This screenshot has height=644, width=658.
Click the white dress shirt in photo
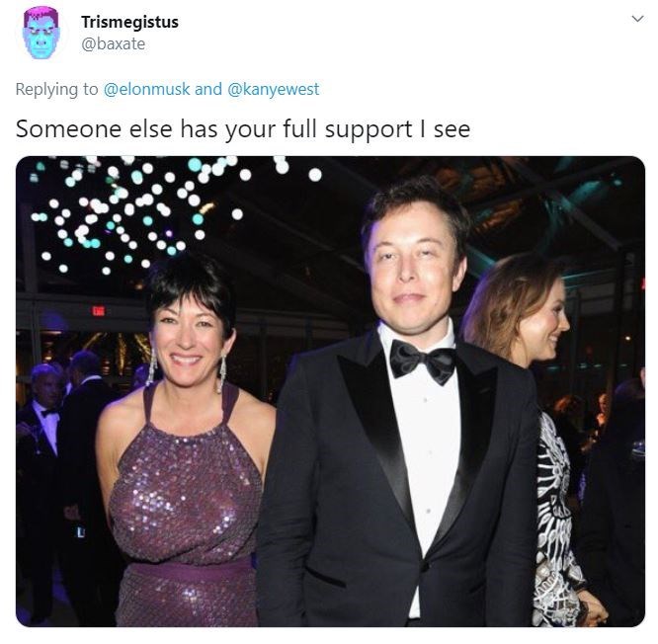[424, 441]
